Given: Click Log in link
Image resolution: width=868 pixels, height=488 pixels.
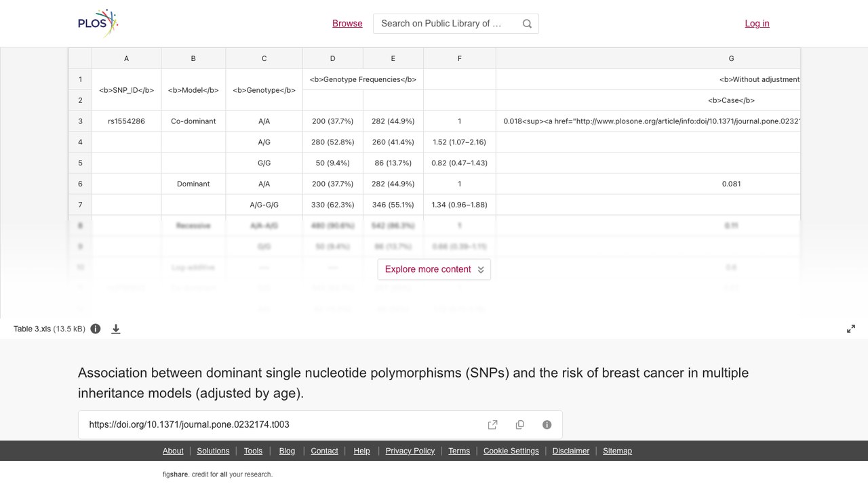Looking at the screenshot, I should (757, 23).
